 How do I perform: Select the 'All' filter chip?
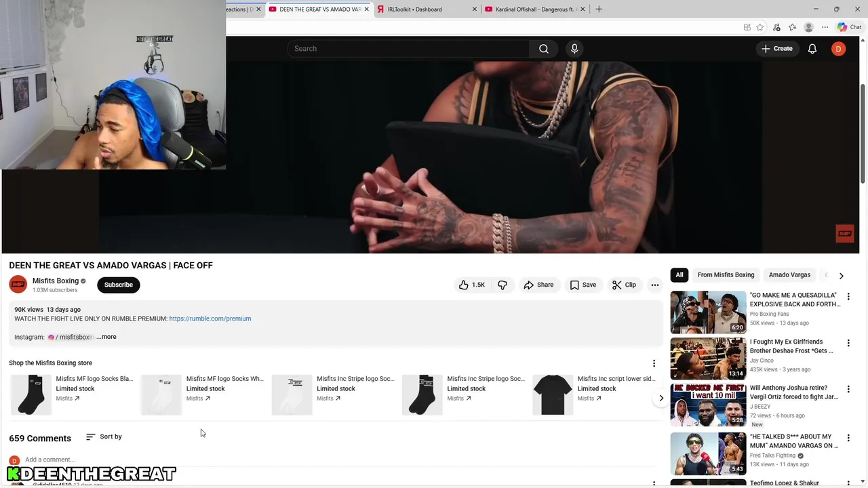click(679, 275)
